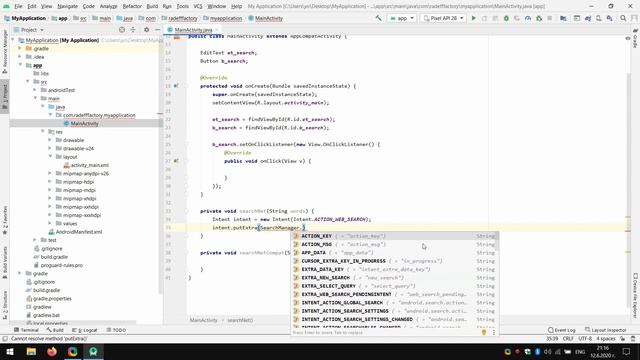Open the VCS menu
This screenshot has width=640, height=360.
point(198,6)
